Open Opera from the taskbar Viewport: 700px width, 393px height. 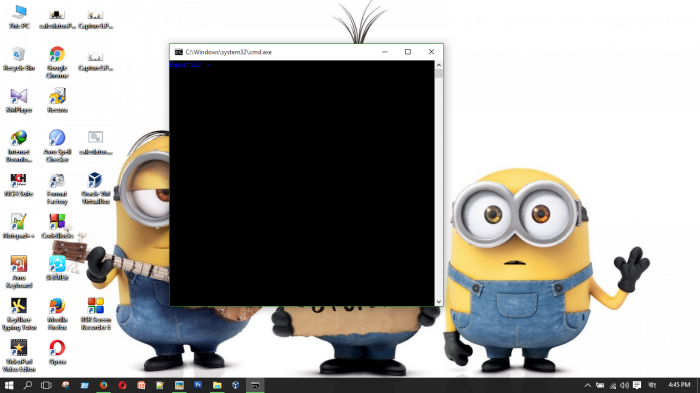[122, 385]
